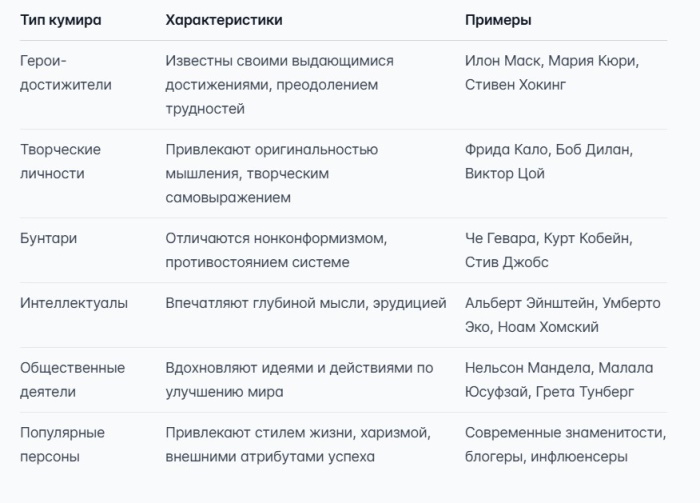Image resolution: width=700 pixels, height=503 pixels.
Task: Click the description "Отличаются нонконформизмом"
Action: pos(275,251)
